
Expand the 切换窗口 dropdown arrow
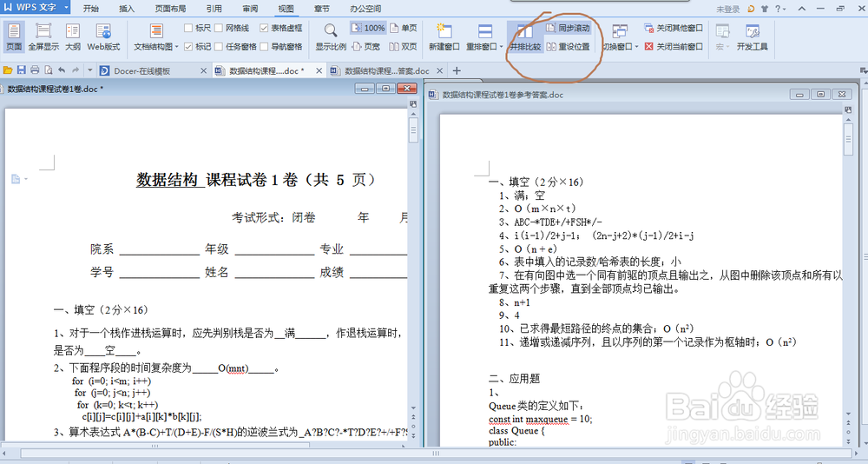coord(636,47)
